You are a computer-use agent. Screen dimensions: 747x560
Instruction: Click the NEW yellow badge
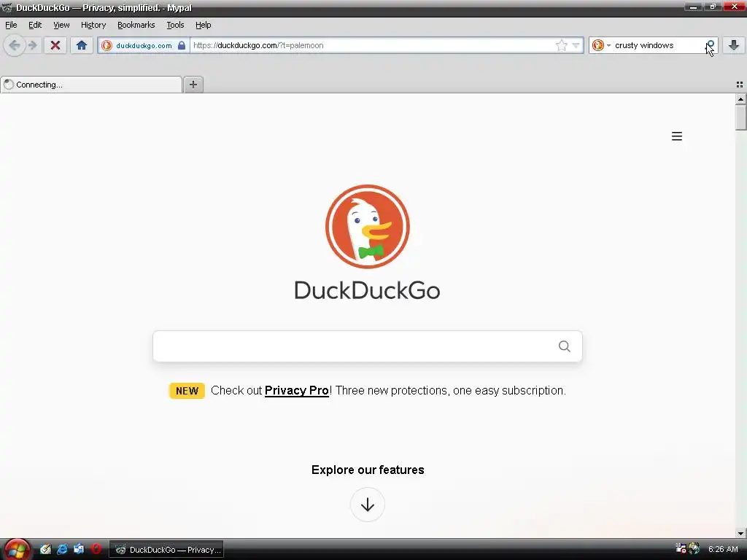point(187,391)
